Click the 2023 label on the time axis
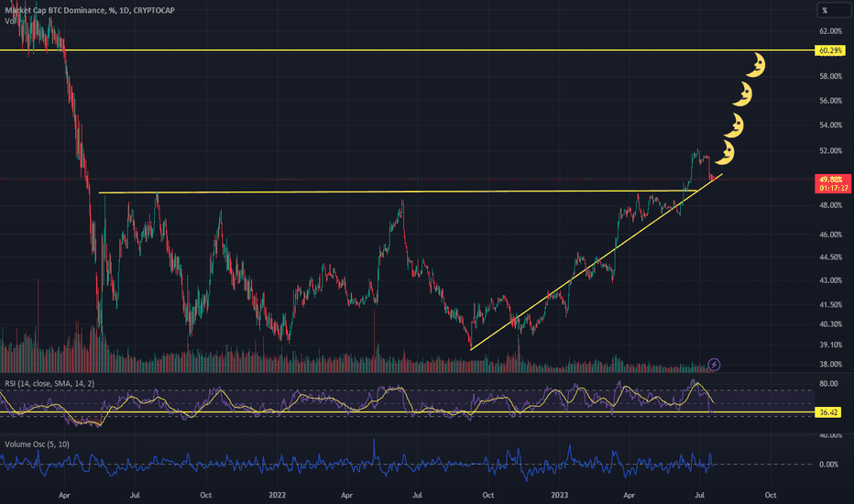Image resolution: width=854 pixels, height=504 pixels. coord(559,495)
